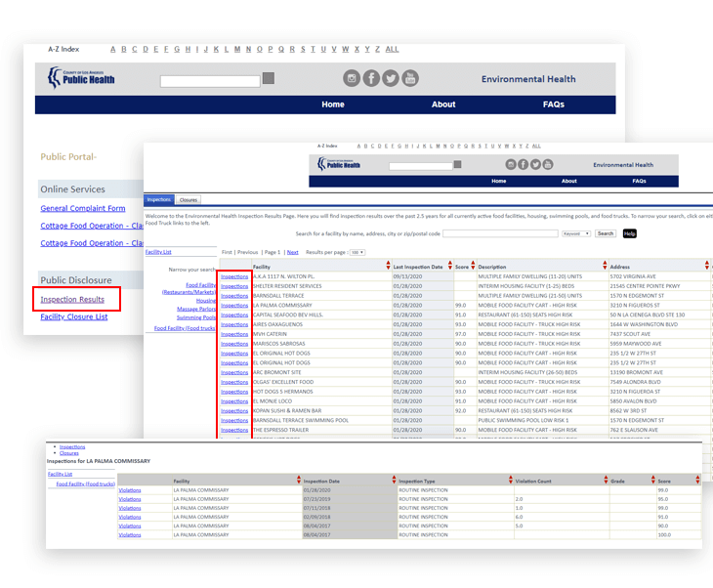The height and width of the screenshot is (588, 713).
Task: Sort results list by Address column arrows
Action: (706, 265)
